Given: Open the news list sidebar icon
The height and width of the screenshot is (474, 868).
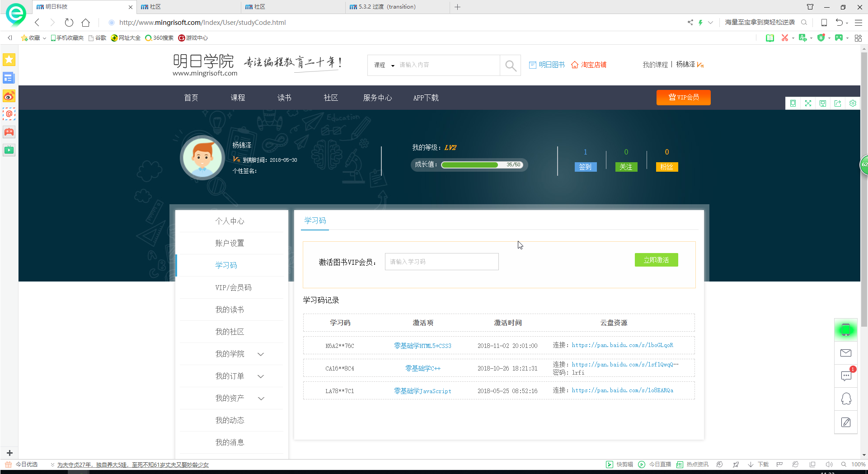Looking at the screenshot, I should (x=9, y=78).
